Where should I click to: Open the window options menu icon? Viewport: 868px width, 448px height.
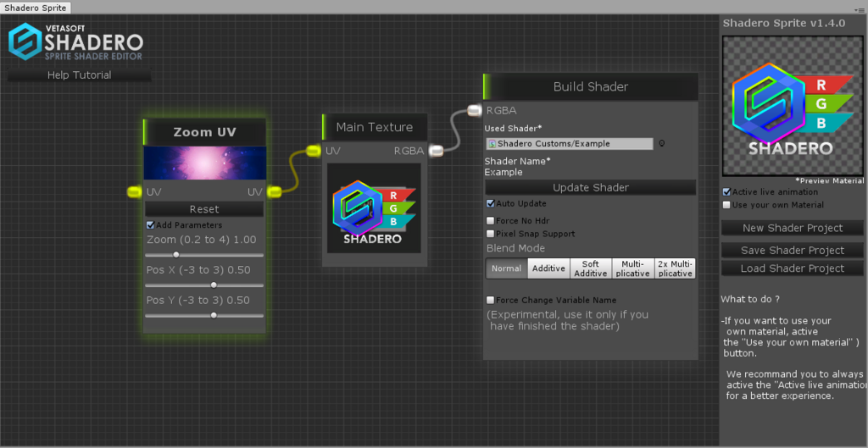[859, 10]
